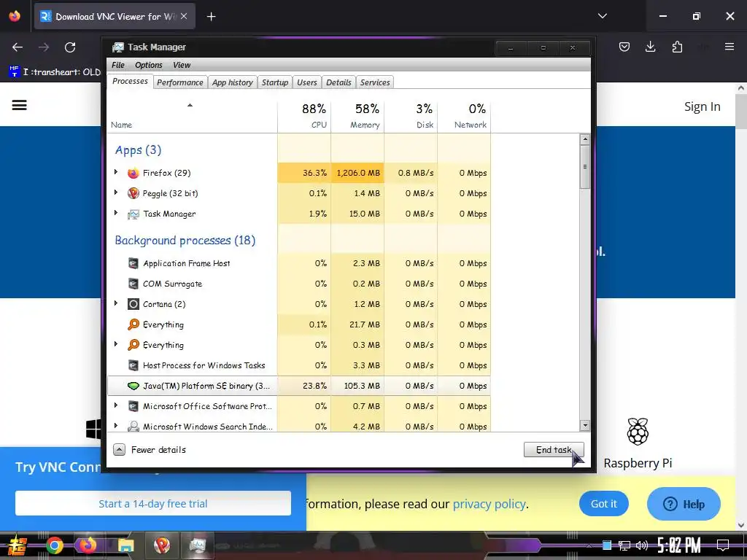The width and height of the screenshot is (747, 560).
Task: Expand the Cortana (2) process group
Action: [x=116, y=303]
